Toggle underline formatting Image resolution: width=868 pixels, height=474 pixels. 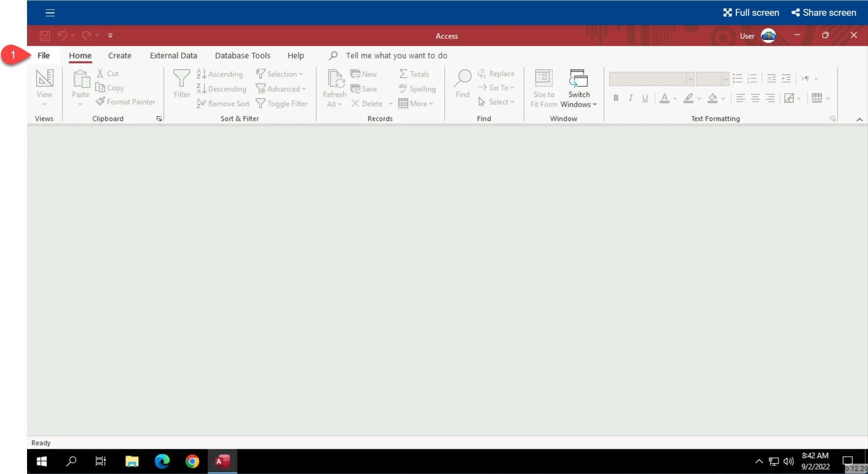645,98
